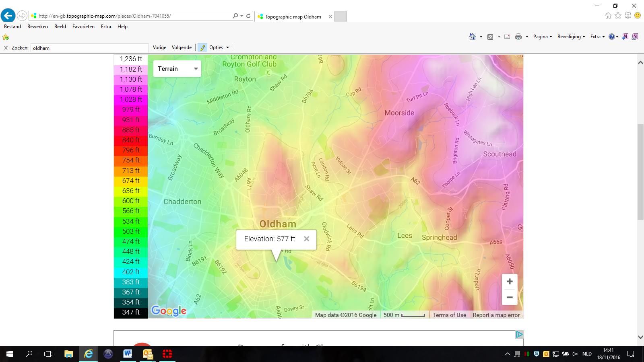Toggle the find highlight marker button
644x362 pixels.
click(202, 47)
